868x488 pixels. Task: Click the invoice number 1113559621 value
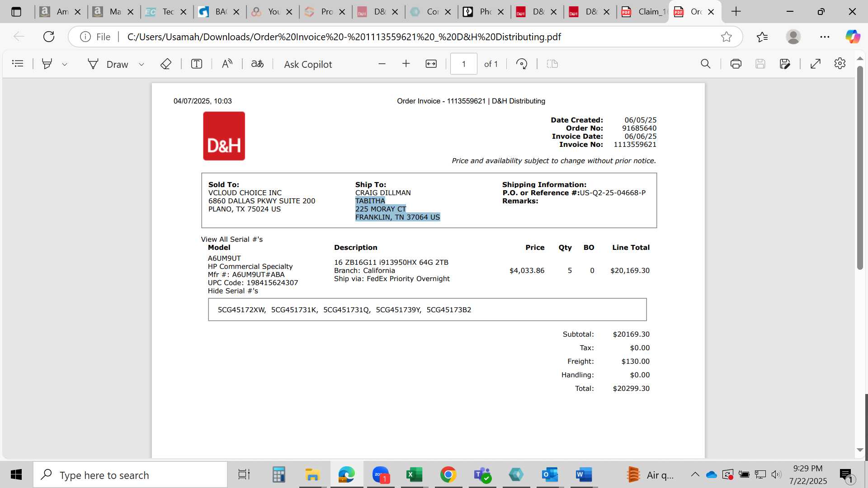coord(635,145)
